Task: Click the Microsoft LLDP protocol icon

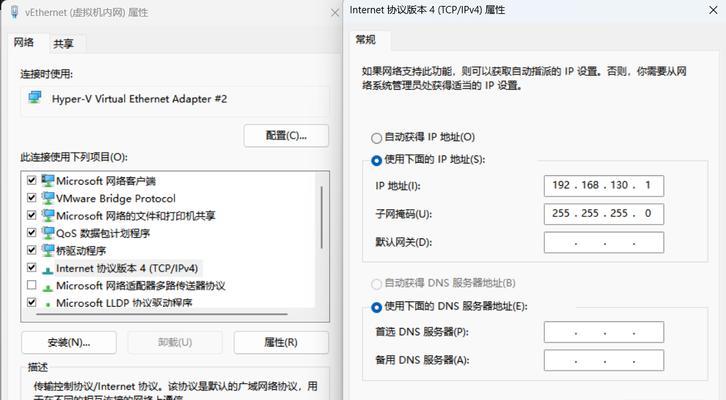Action: (x=48, y=305)
